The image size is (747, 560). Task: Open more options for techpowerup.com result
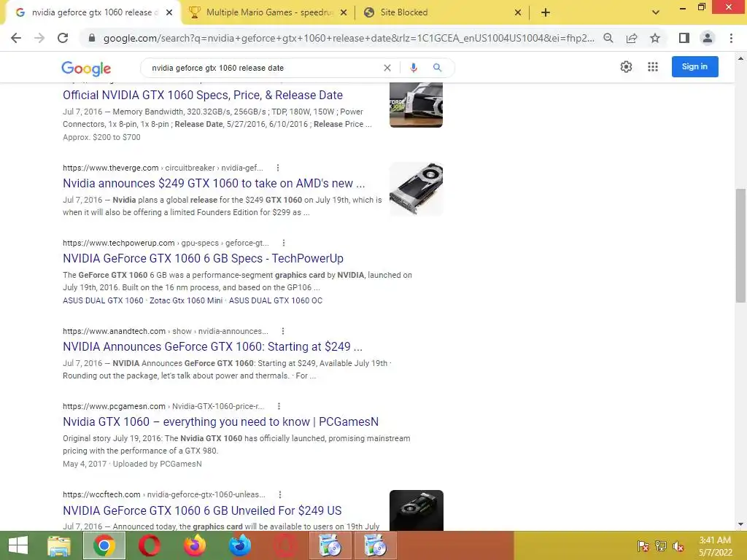coord(284,243)
